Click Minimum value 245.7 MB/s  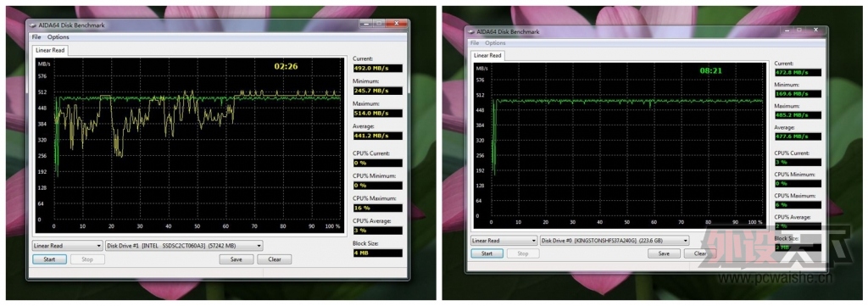(377, 91)
